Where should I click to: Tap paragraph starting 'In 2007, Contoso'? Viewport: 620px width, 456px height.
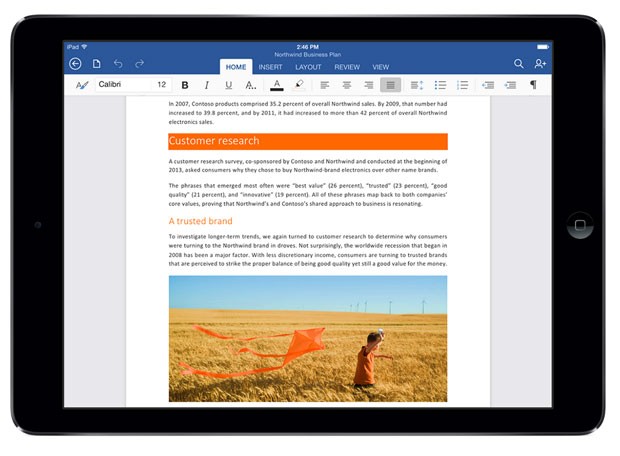click(x=308, y=113)
